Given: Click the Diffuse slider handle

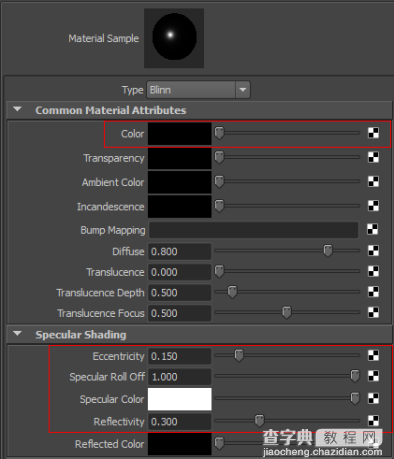Looking at the screenshot, I should coord(328,251).
